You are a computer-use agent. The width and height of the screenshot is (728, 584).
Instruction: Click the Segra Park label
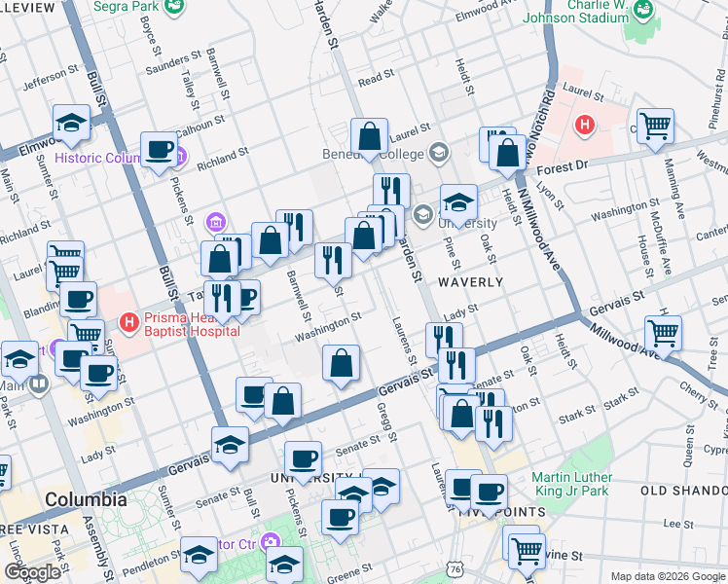127,6
